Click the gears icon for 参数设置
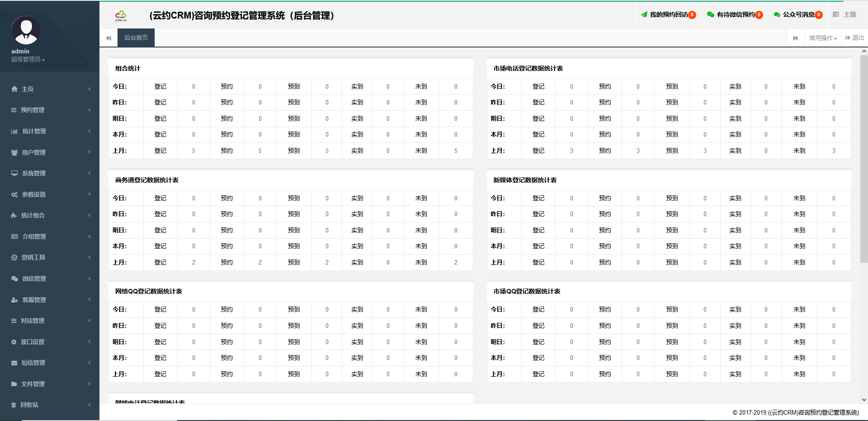868x421 pixels. [14, 194]
